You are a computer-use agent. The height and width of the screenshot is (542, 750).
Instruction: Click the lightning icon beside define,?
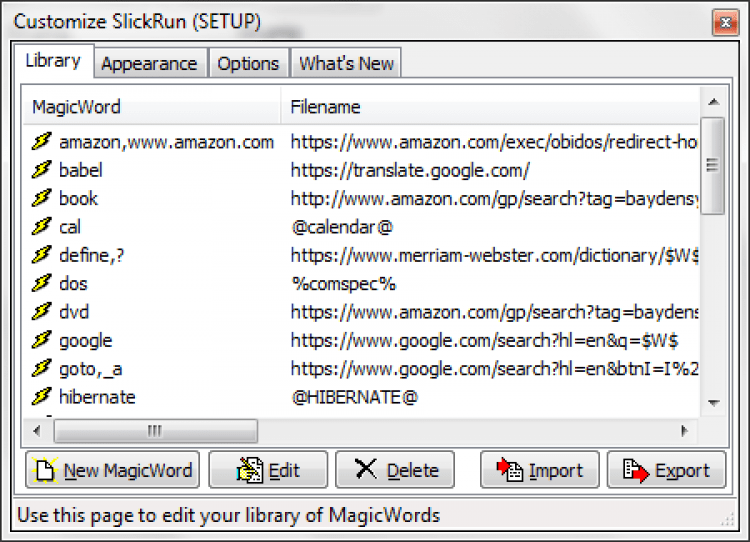tap(42, 255)
